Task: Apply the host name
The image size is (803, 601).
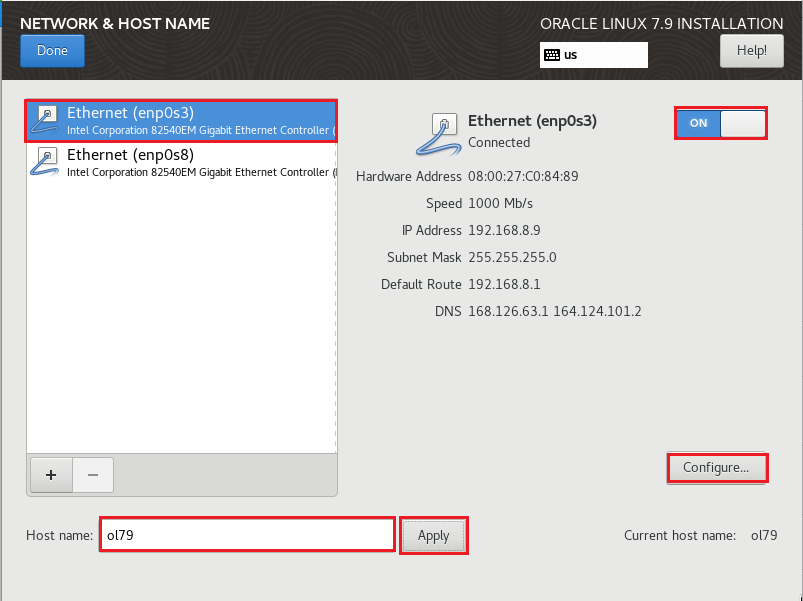Action: pyautogui.click(x=433, y=535)
